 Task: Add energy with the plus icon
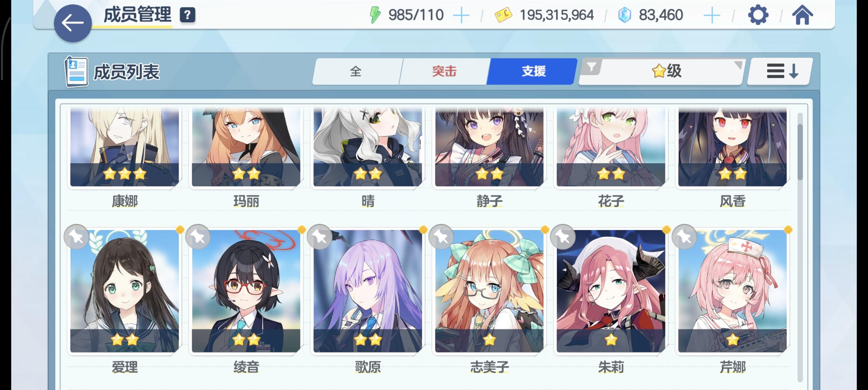point(461,15)
